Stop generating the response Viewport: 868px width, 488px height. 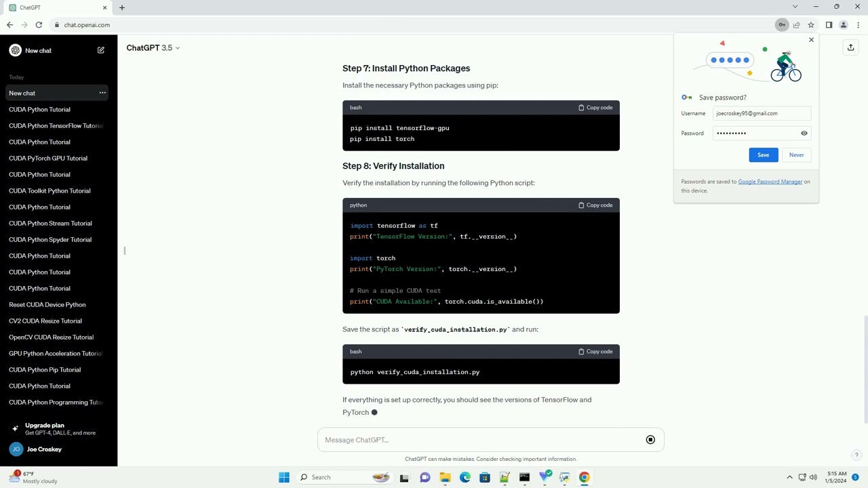pyautogui.click(x=650, y=440)
